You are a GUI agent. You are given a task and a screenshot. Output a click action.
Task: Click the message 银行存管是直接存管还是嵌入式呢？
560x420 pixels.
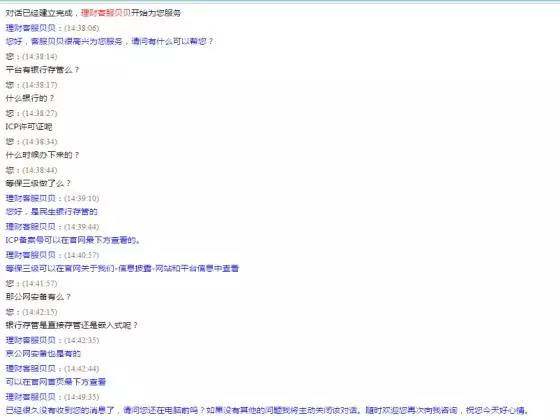71,325
